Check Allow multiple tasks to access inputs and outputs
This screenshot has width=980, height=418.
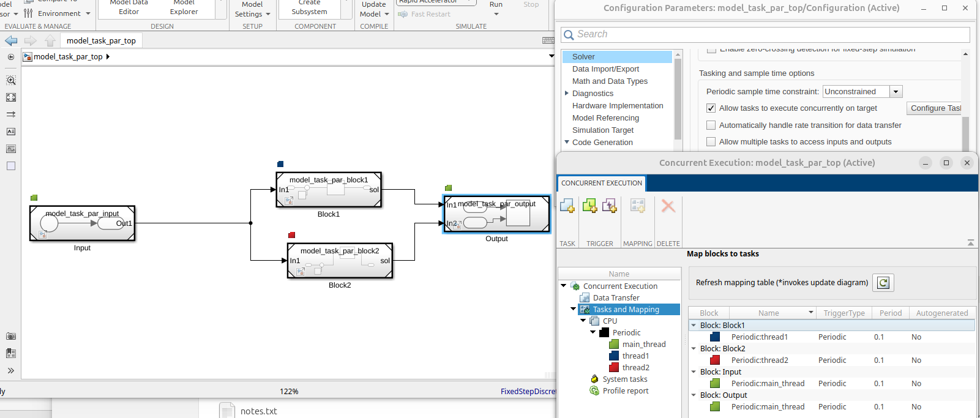tap(711, 142)
